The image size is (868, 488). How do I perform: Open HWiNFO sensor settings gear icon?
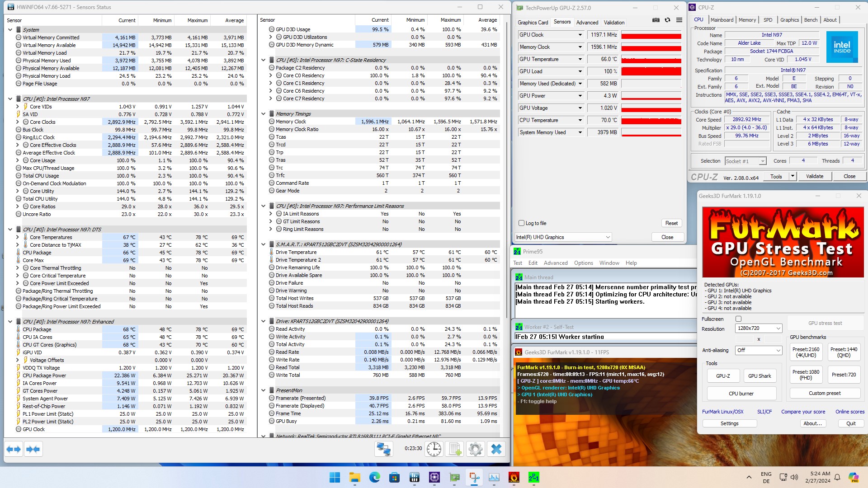[475, 449]
